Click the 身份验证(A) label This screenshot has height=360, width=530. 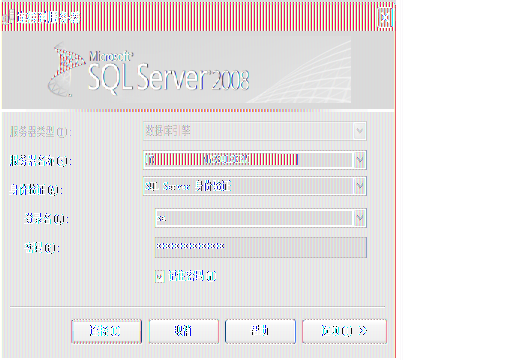pos(36,190)
